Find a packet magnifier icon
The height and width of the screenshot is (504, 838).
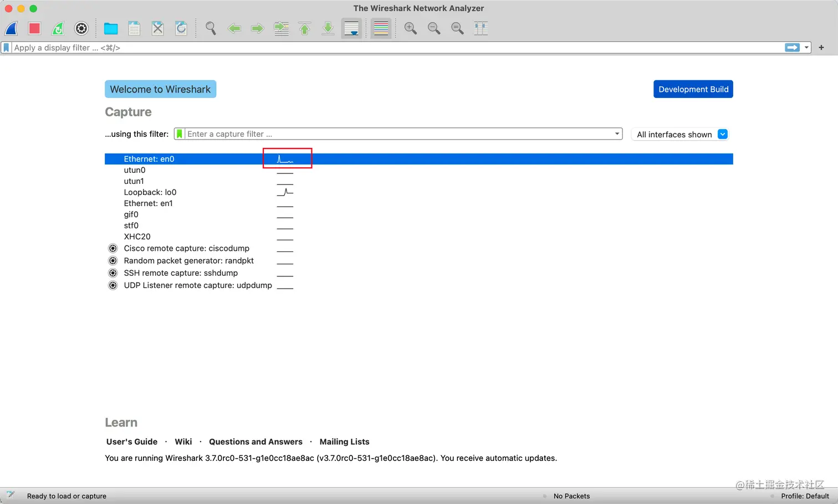coord(211,28)
